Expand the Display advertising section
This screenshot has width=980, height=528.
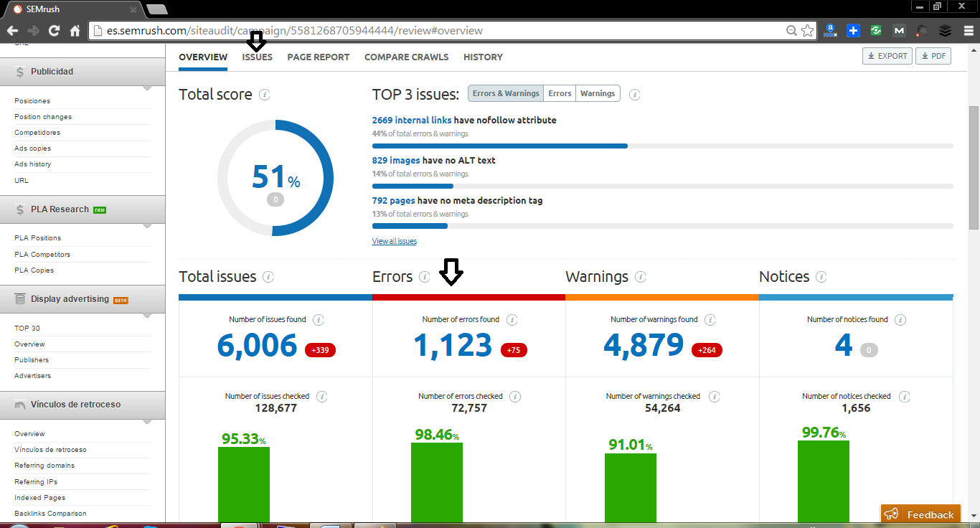[x=147, y=313]
